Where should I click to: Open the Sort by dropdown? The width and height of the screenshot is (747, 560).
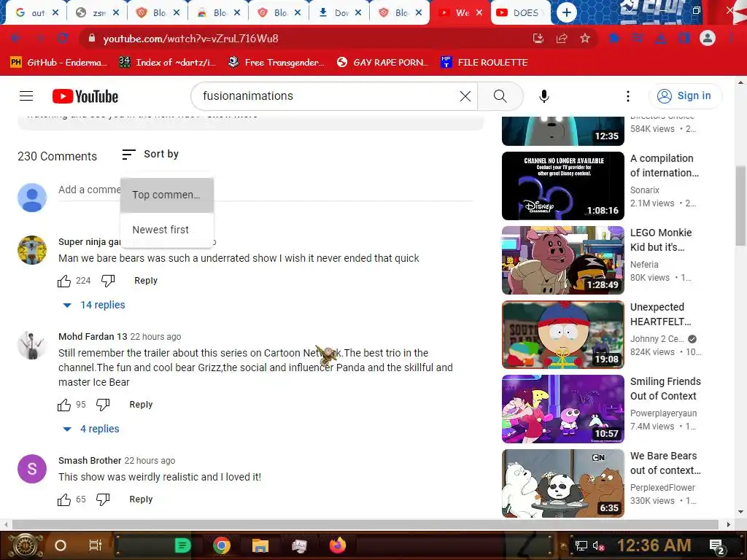(150, 155)
